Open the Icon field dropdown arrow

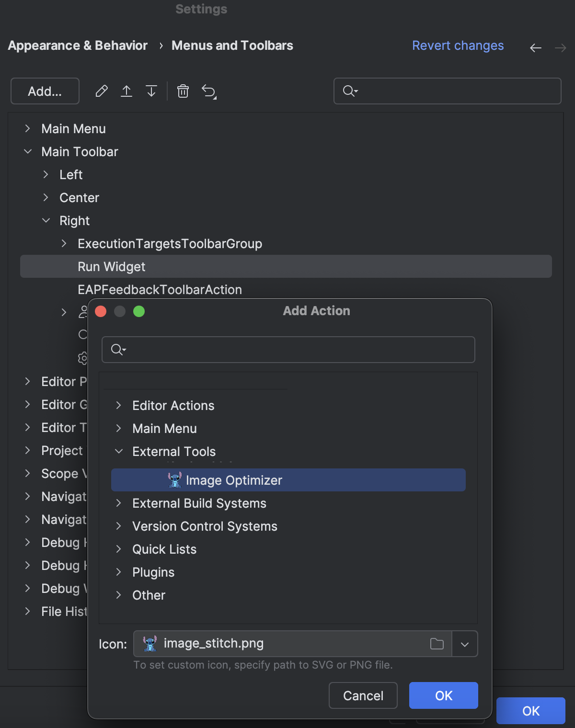tap(464, 644)
